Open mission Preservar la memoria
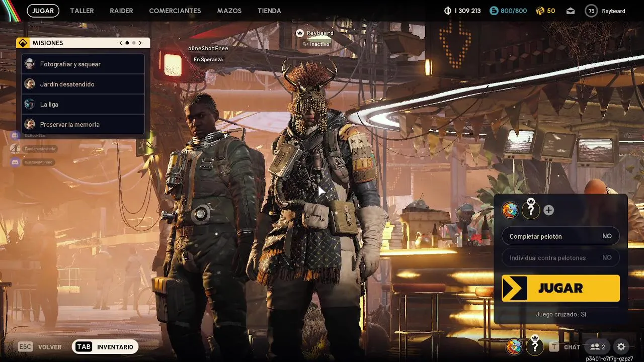Viewport: 644px width, 362px height. point(84,124)
